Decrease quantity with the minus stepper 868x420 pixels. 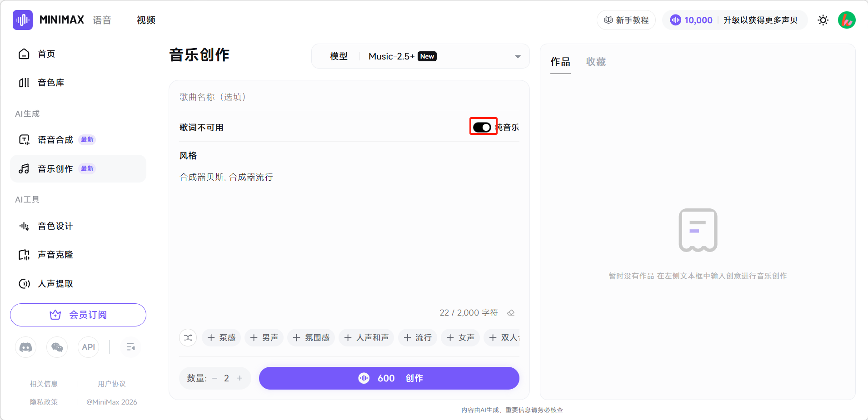click(x=215, y=378)
